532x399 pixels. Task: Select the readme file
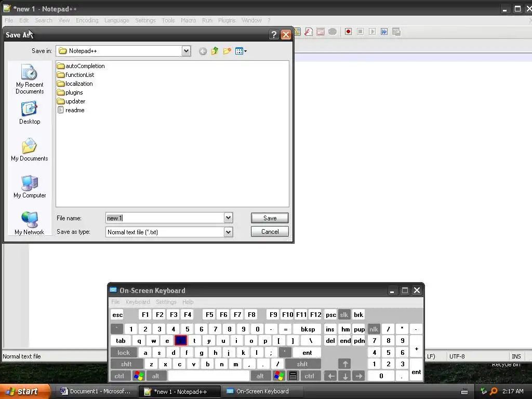(x=71, y=110)
